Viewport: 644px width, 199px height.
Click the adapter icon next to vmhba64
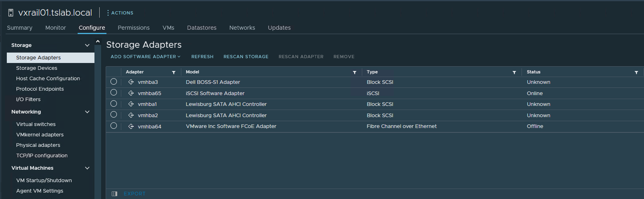131,126
